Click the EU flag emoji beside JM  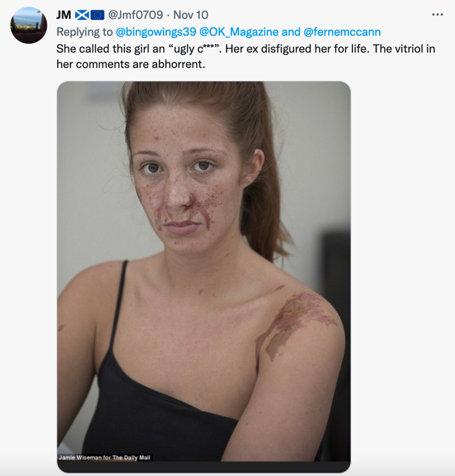[97, 15]
